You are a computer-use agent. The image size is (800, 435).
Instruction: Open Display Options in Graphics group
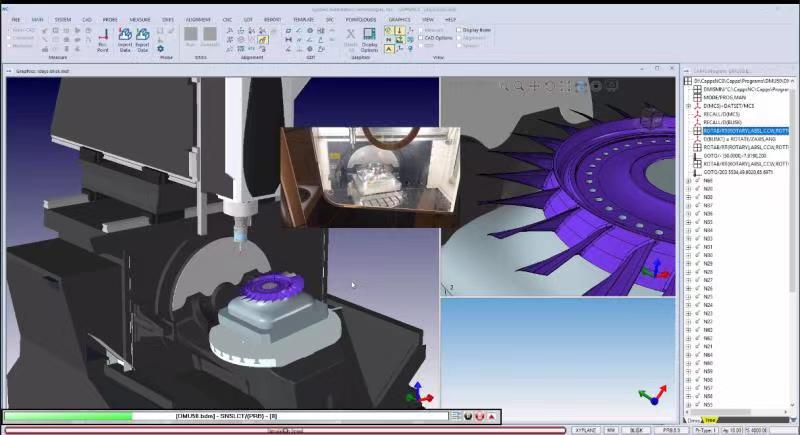click(369, 39)
